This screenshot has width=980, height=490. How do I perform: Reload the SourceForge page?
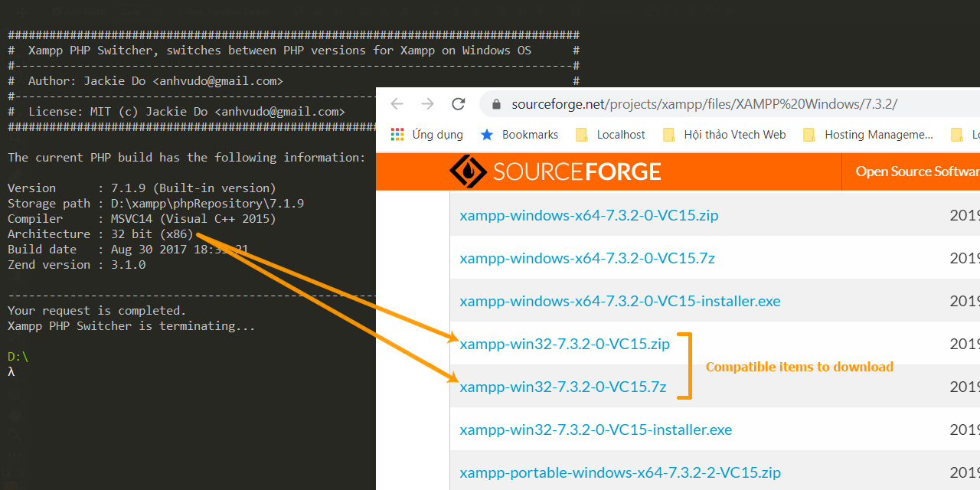459,104
